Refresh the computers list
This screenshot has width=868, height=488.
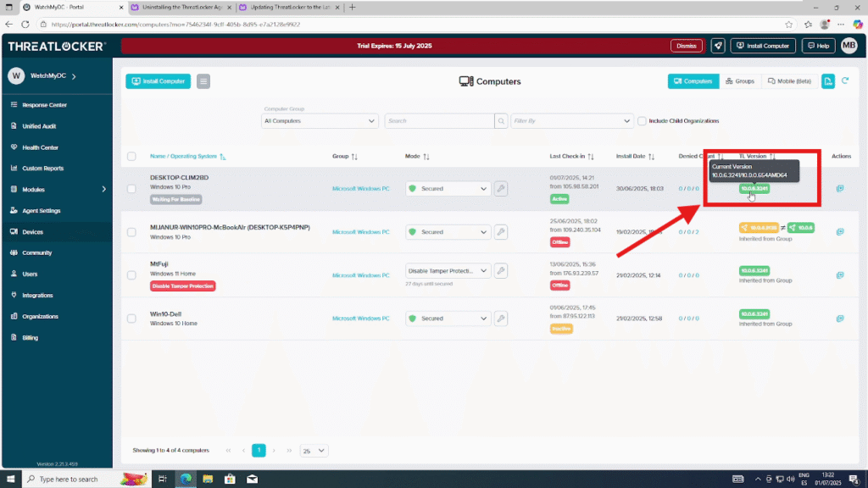pos(845,80)
